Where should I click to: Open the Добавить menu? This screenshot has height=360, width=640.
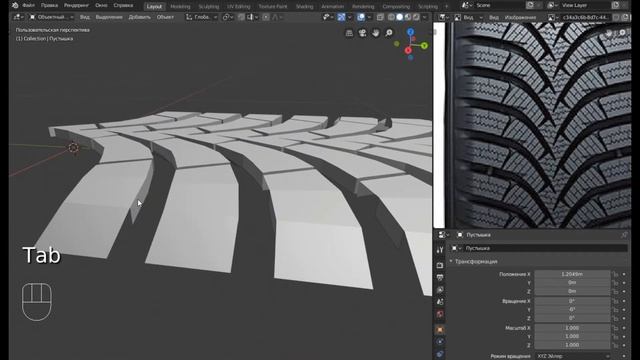(140, 17)
